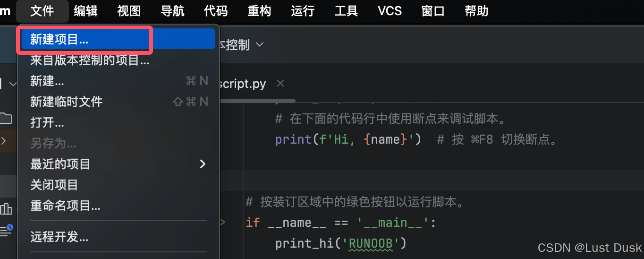The image size is (644, 259).
Task: Choose 新建项目... from the file menu
Action: click(x=118, y=40)
